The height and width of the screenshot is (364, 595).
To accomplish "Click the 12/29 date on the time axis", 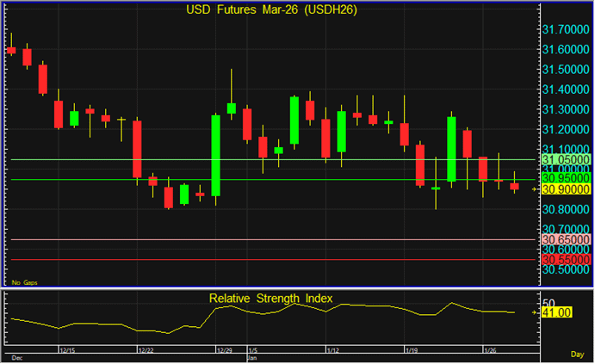I will 222,351.
